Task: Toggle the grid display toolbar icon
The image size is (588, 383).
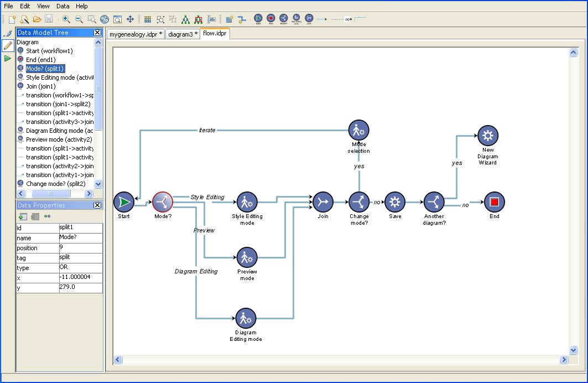Action: pos(148,19)
